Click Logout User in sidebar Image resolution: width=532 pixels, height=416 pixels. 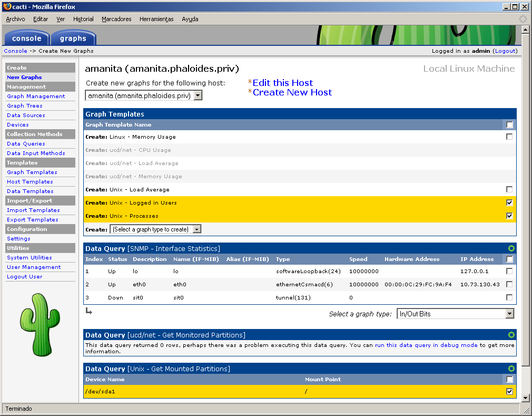click(x=25, y=277)
